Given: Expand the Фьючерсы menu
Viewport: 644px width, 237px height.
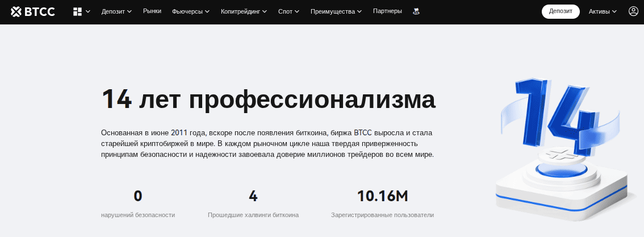Looking at the screenshot, I should coord(191,11).
